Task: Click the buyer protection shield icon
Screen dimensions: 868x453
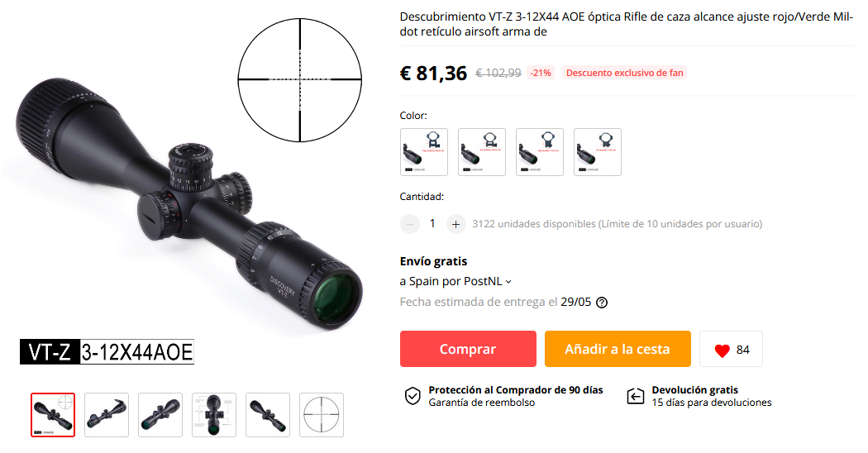Action: [x=413, y=396]
